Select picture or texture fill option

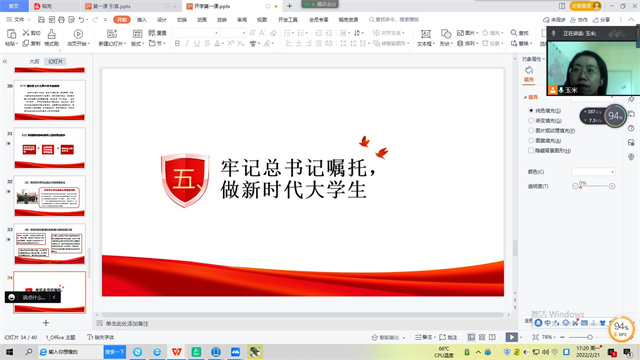pos(551,131)
